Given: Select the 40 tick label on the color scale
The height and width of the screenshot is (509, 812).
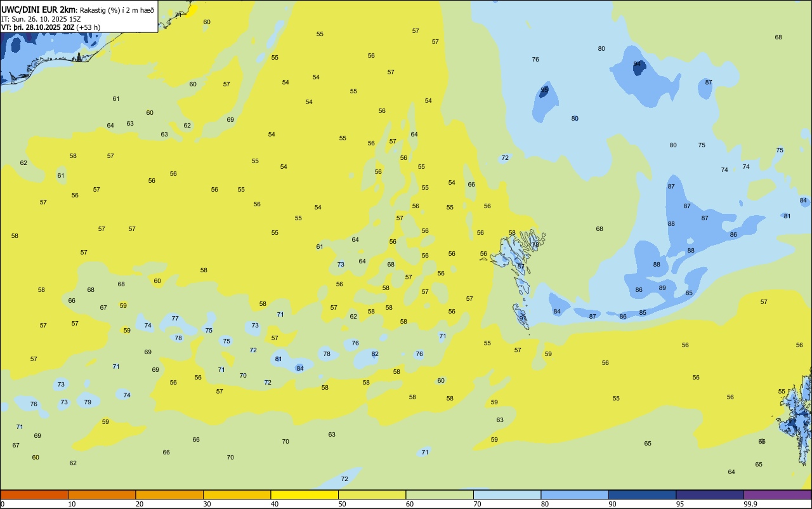Looking at the screenshot, I should (275, 504).
